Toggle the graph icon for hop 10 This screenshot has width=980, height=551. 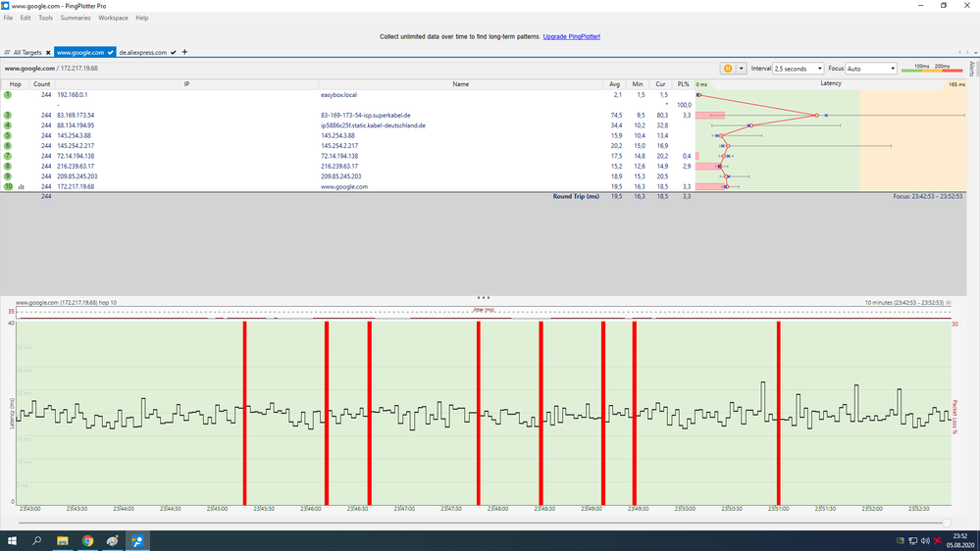click(22, 186)
